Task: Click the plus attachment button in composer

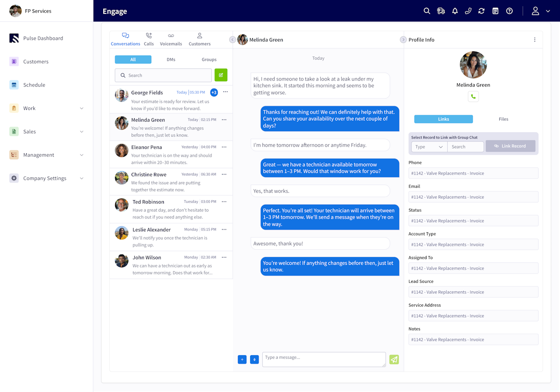Action: pos(242,359)
